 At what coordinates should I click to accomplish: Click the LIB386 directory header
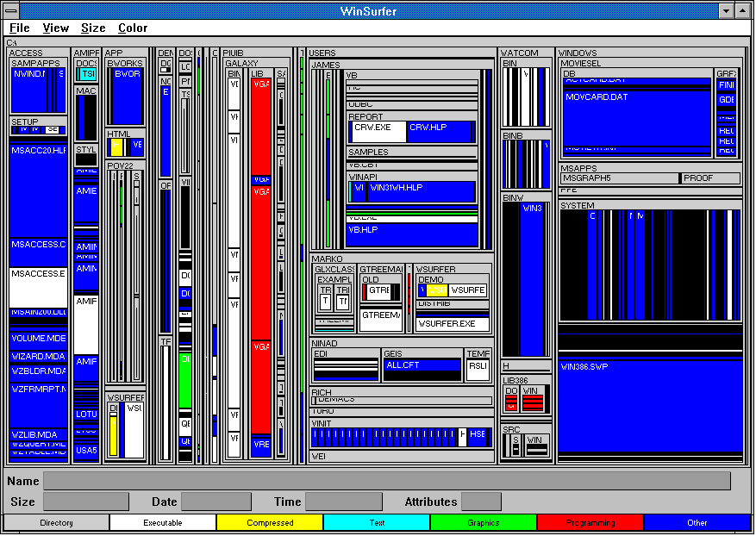(x=515, y=380)
